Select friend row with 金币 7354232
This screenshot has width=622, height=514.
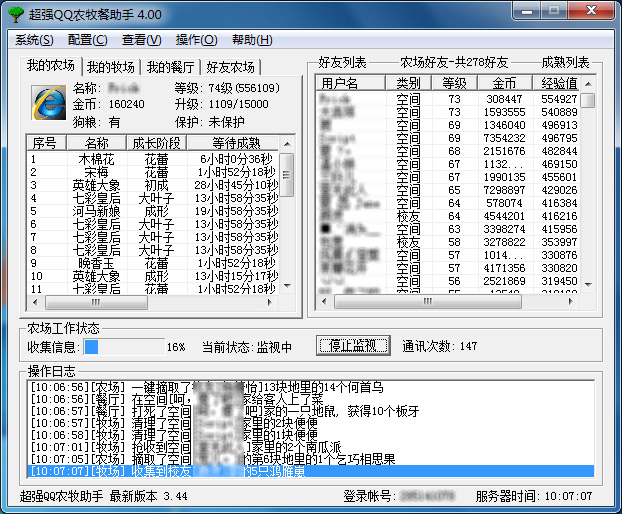449,138
